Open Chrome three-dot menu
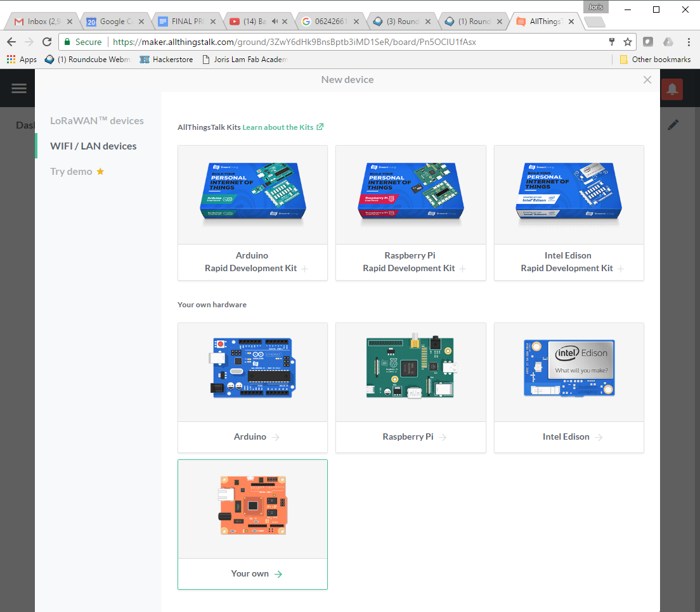Viewport: 700px width, 612px height. coord(689,42)
